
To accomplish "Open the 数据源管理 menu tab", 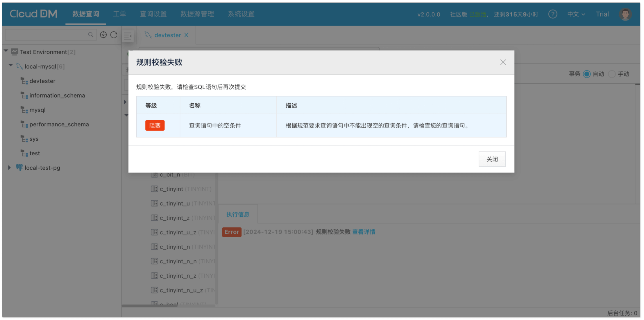I will (197, 14).
